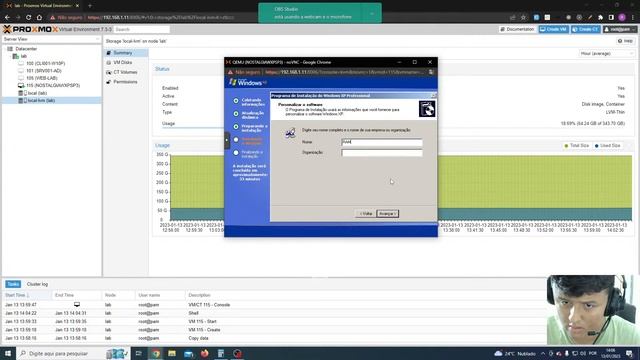Click the browser back arrow
This screenshot has height=360, width=640.
7,18
